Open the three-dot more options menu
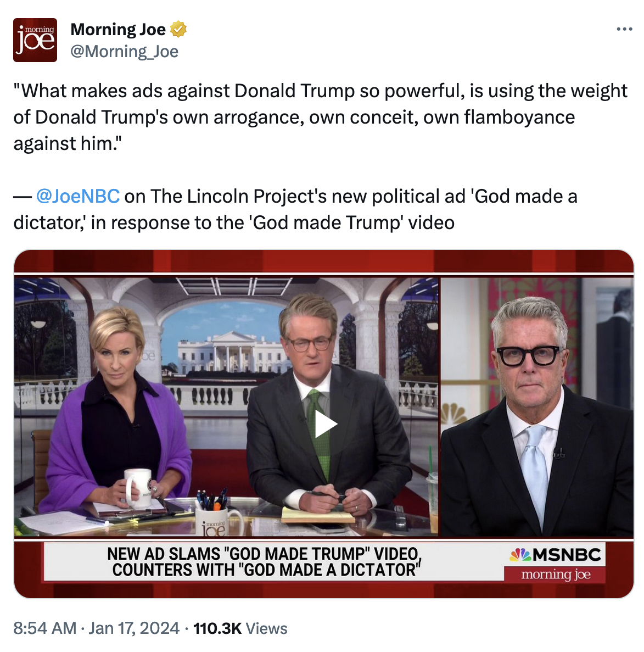The height and width of the screenshot is (652, 644). click(x=624, y=29)
